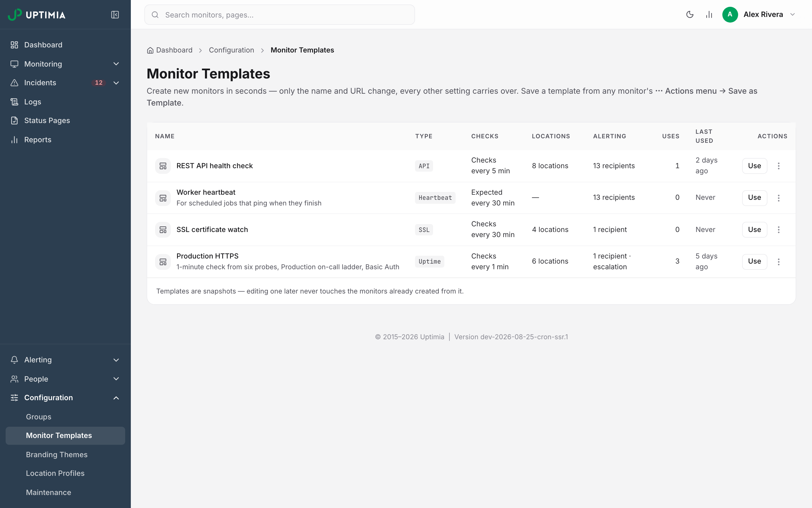Click the Configuration breadcrumb link
This screenshot has width=812, height=508.
231,50
